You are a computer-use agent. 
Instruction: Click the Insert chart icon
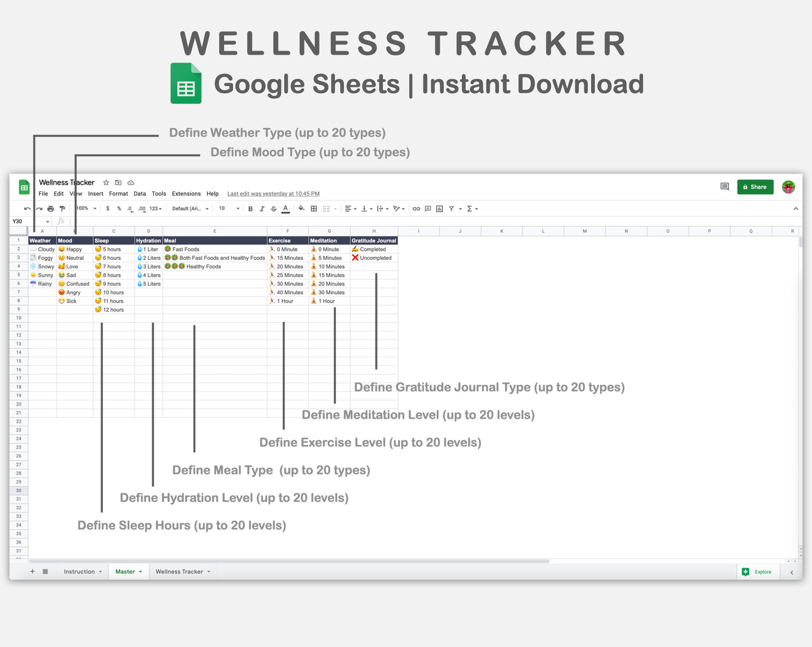[x=439, y=208]
